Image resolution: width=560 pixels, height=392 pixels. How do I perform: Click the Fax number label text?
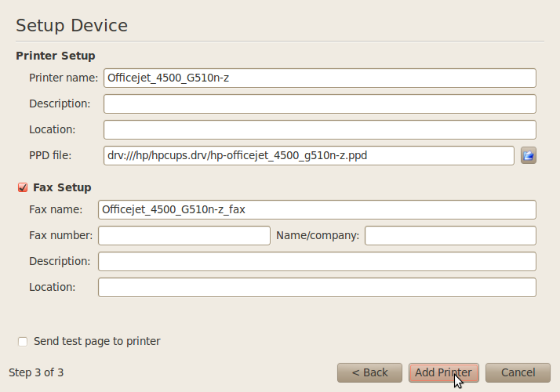[x=60, y=235]
